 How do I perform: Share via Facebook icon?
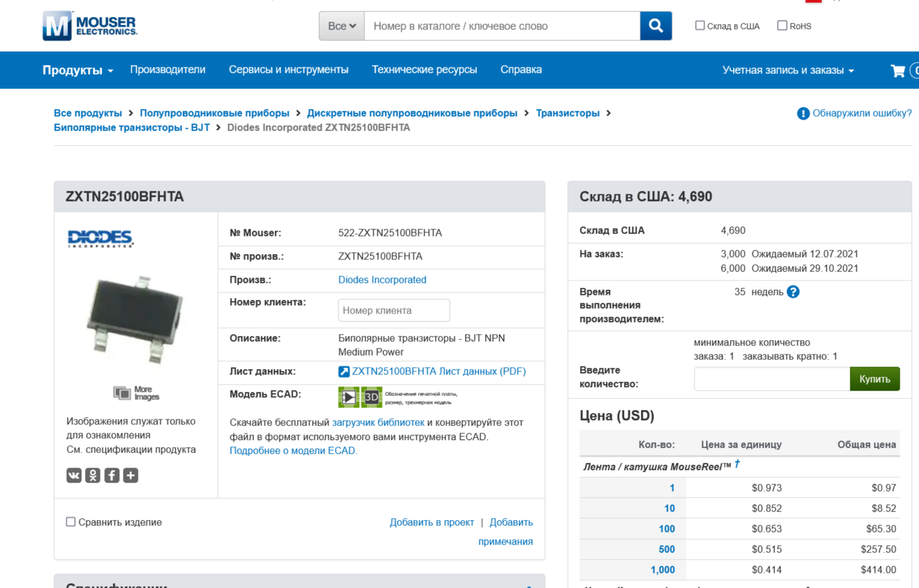tap(112, 475)
